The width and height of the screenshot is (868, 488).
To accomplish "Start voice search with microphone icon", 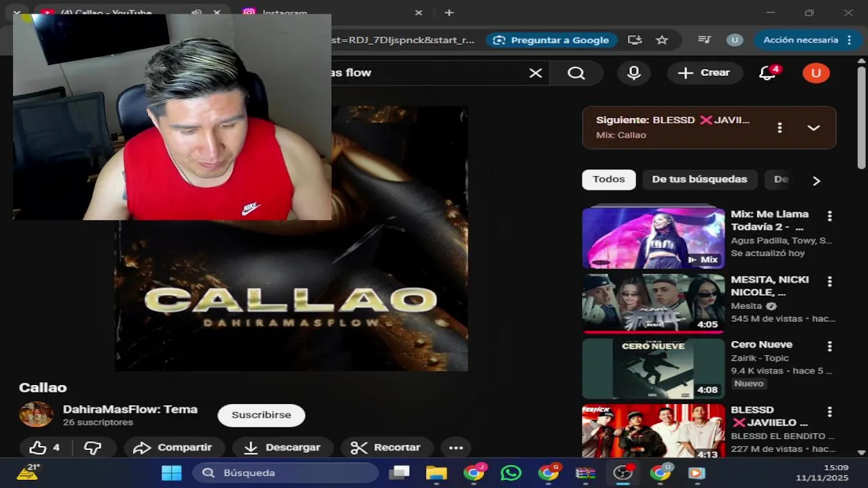I will pyautogui.click(x=634, y=73).
